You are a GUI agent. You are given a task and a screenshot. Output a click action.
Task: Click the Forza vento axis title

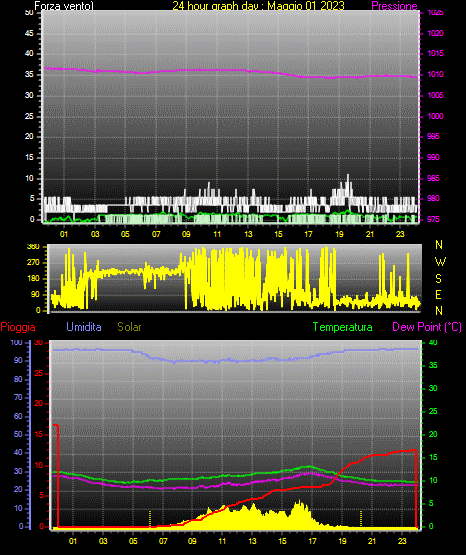tap(64, 6)
